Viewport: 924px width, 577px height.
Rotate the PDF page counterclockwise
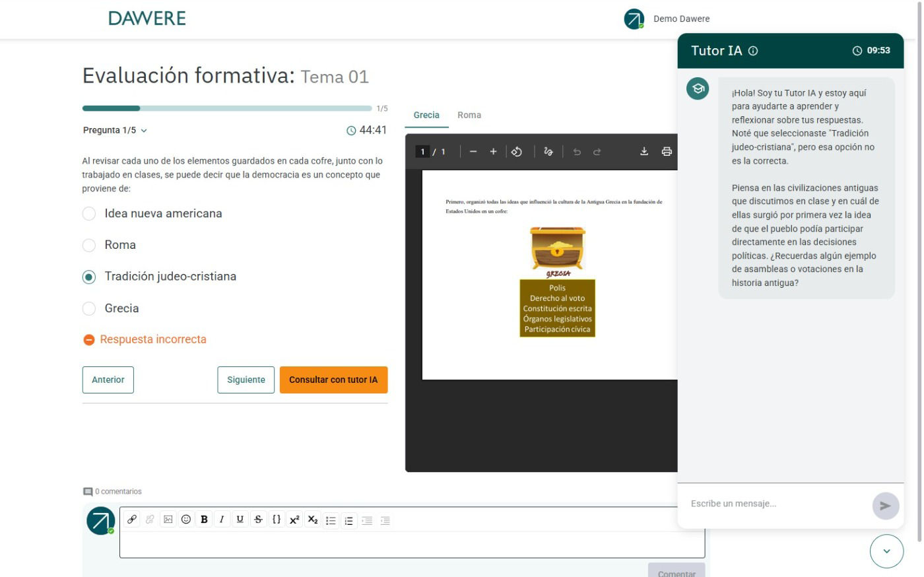click(x=517, y=151)
